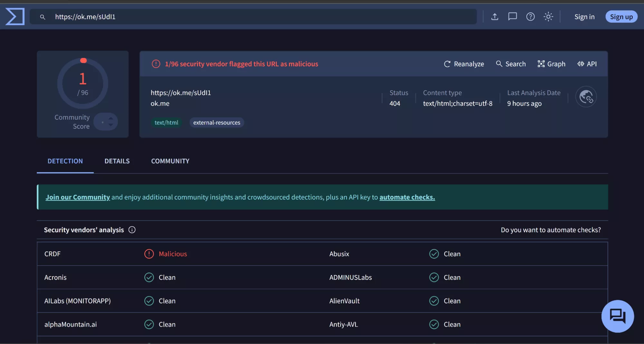
Task: Open Graph view for this URL
Action: [551, 64]
